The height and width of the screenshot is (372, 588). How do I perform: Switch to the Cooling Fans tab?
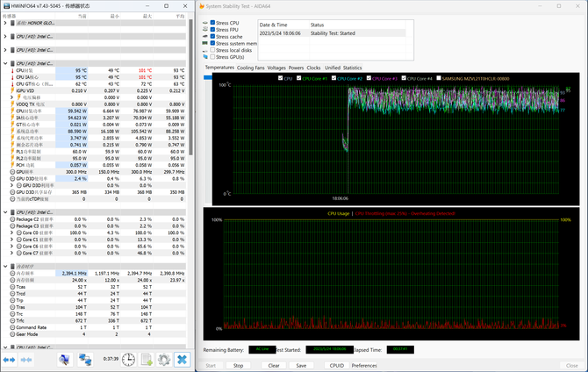click(x=250, y=68)
